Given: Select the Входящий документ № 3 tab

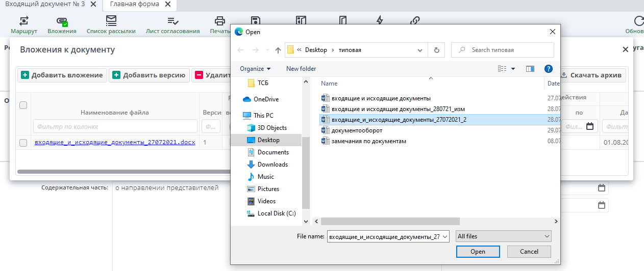Looking at the screenshot, I should tap(45, 5).
